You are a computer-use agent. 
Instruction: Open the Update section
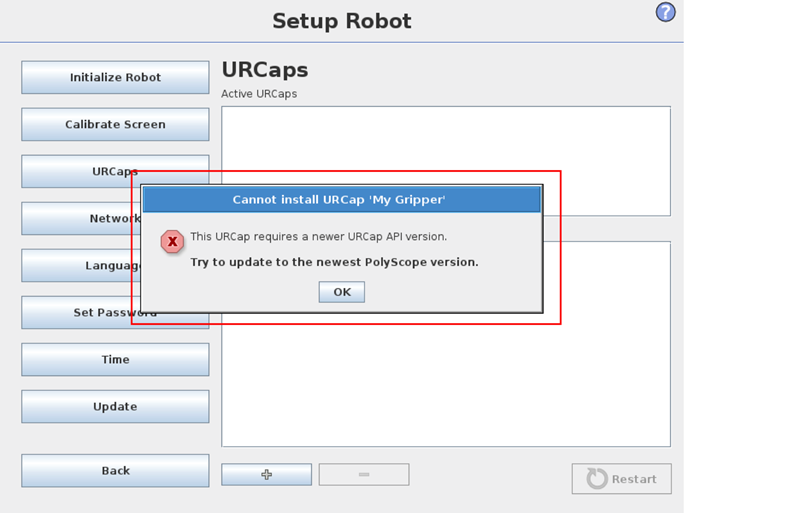[115, 406]
